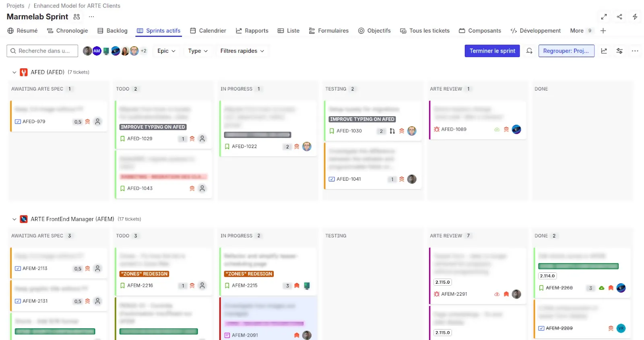This screenshot has height=340, width=644.
Task: Click the VR avatar on AFEM-2289
Action: (x=621, y=328)
